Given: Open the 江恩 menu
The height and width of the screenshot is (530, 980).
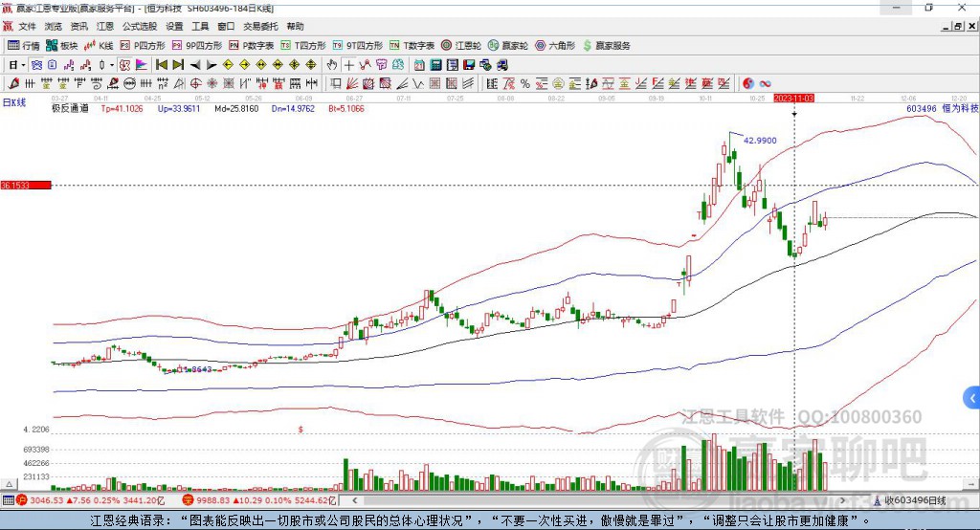Looking at the screenshot, I should point(105,26).
